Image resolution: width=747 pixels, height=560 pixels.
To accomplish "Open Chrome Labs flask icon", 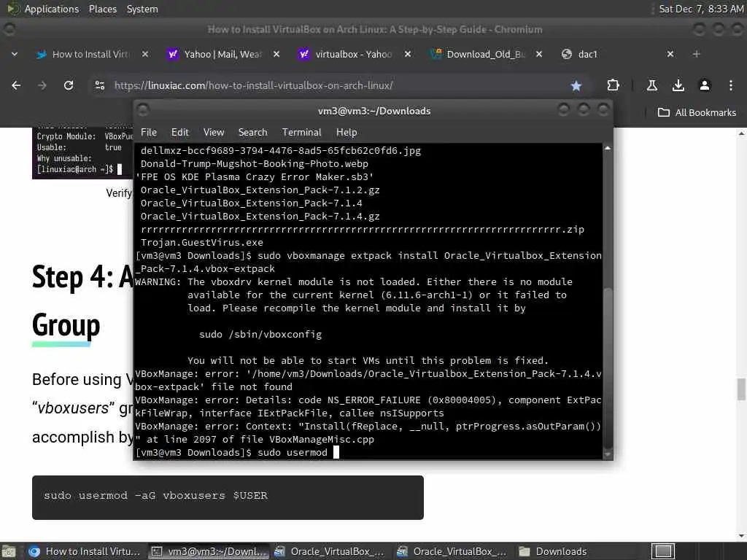I will pyautogui.click(x=651, y=86).
